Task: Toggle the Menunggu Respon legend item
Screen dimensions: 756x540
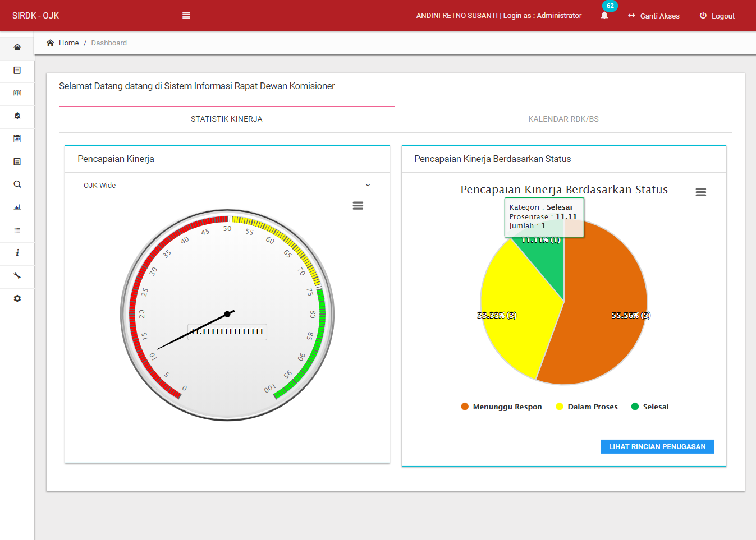Action: coord(501,407)
